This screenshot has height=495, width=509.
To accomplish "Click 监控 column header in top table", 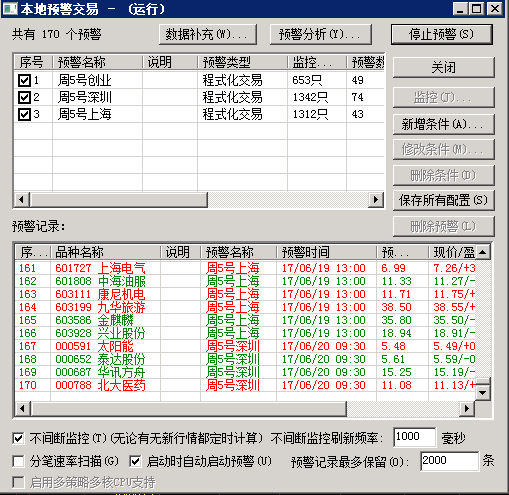I will (317, 62).
